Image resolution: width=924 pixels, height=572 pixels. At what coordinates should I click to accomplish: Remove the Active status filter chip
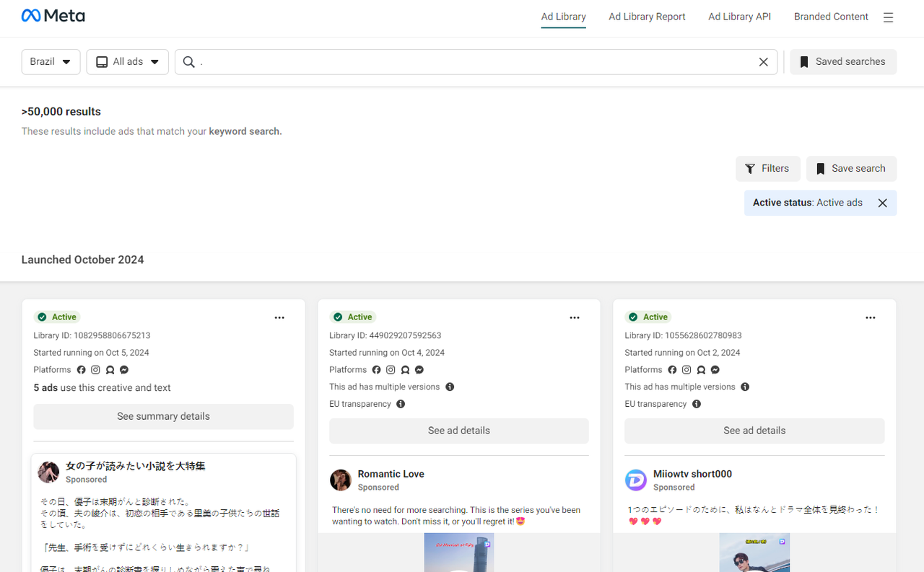(882, 203)
